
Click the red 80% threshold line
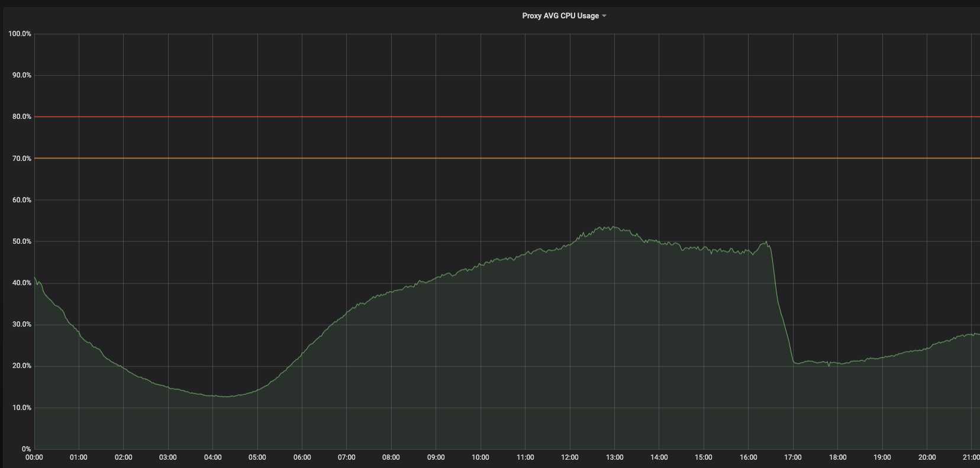click(507, 117)
